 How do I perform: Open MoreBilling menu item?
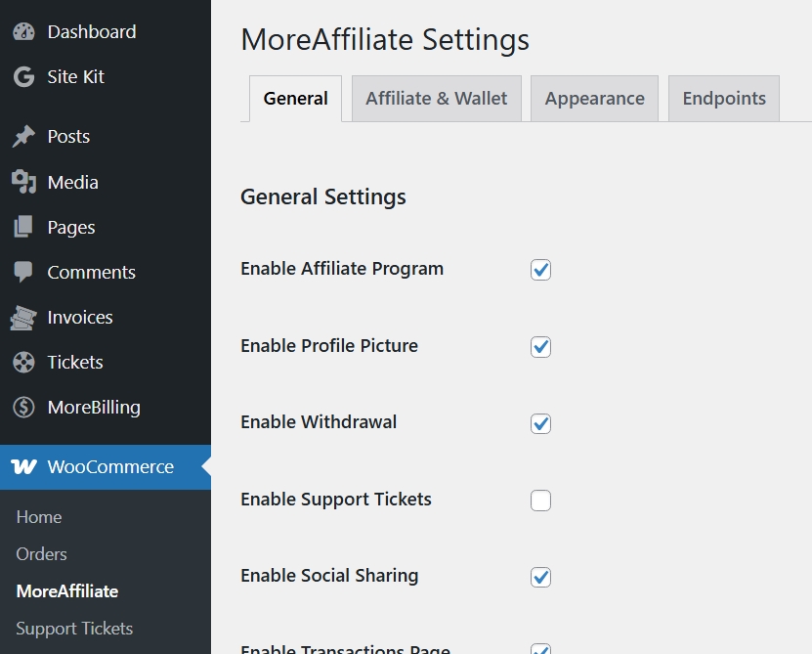tap(106, 408)
